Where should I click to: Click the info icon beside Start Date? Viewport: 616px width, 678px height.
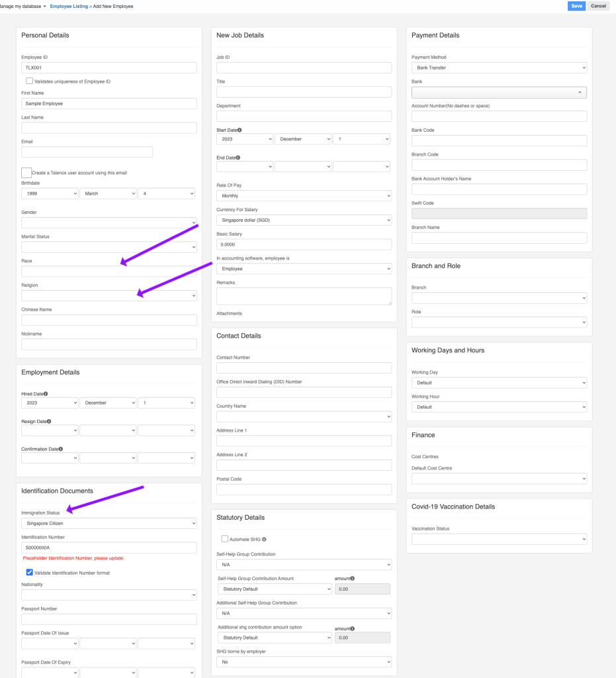coord(240,130)
